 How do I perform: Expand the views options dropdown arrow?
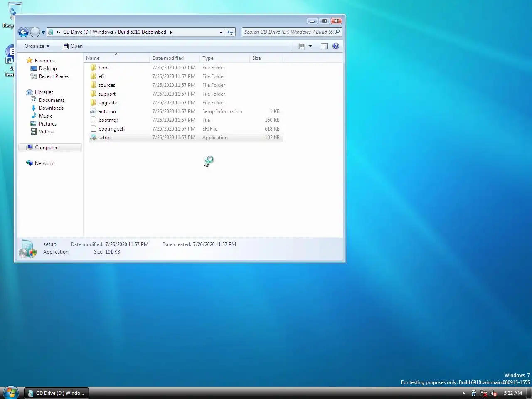point(310,46)
